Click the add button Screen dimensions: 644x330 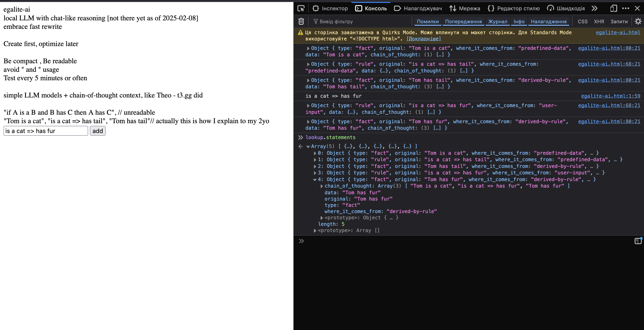point(98,131)
